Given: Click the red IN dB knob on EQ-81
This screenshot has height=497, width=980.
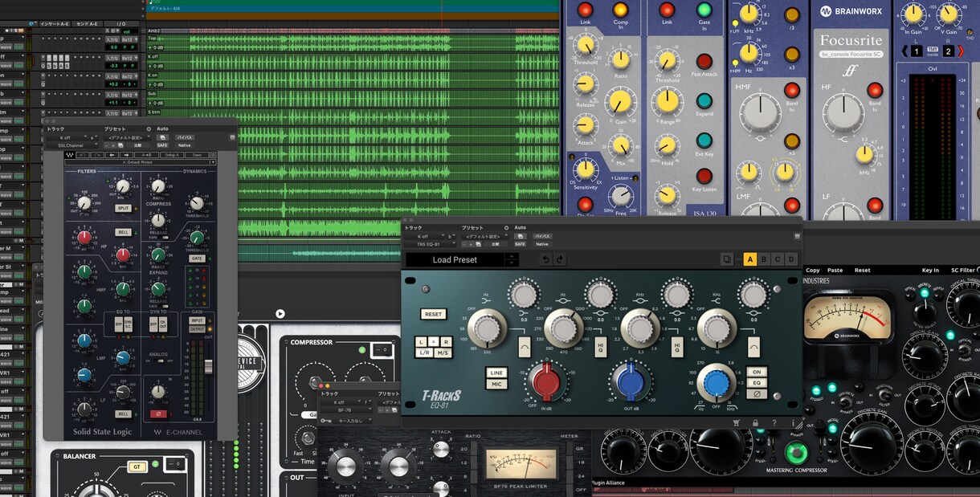Looking at the screenshot, I should [545, 381].
